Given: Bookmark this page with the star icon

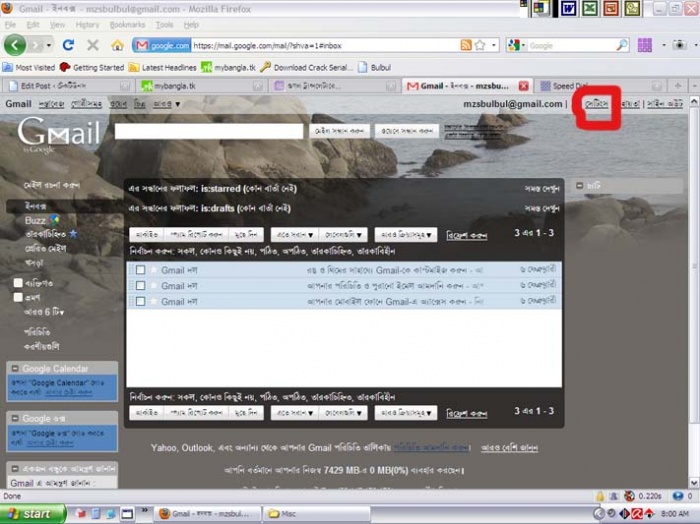Looking at the screenshot, I should [x=480, y=45].
